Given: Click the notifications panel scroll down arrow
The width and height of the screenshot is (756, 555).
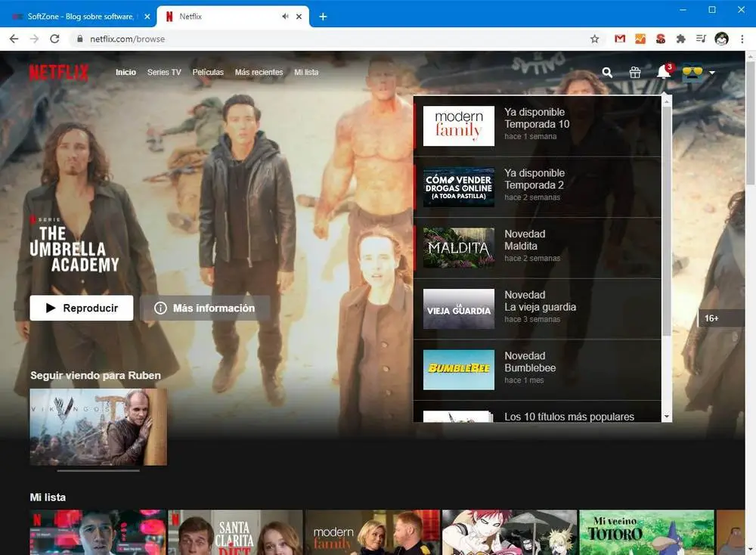Looking at the screenshot, I should (667, 417).
